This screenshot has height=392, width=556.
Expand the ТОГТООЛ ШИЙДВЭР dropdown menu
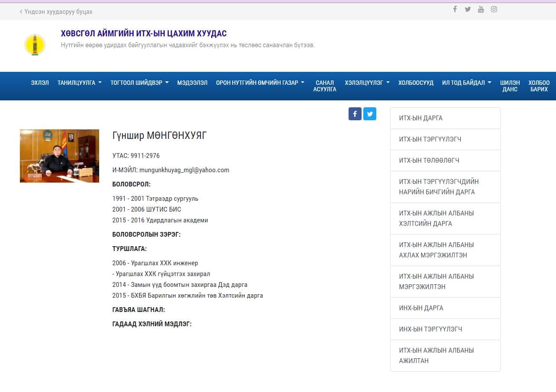(139, 83)
